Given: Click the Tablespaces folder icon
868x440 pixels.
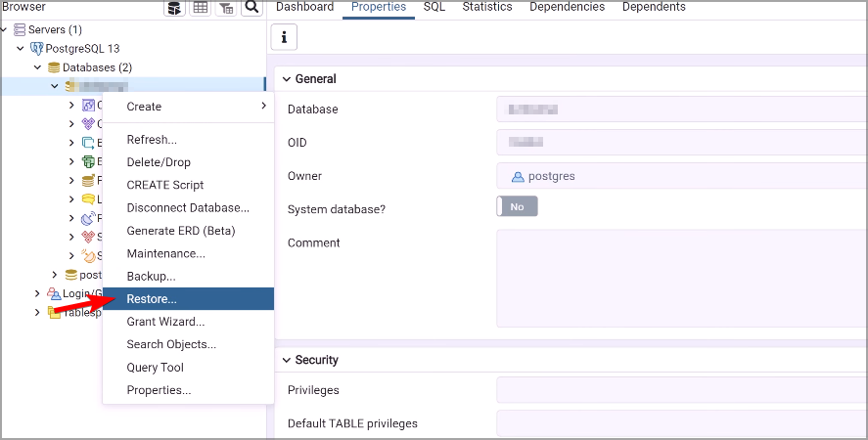Looking at the screenshot, I should coord(54,312).
